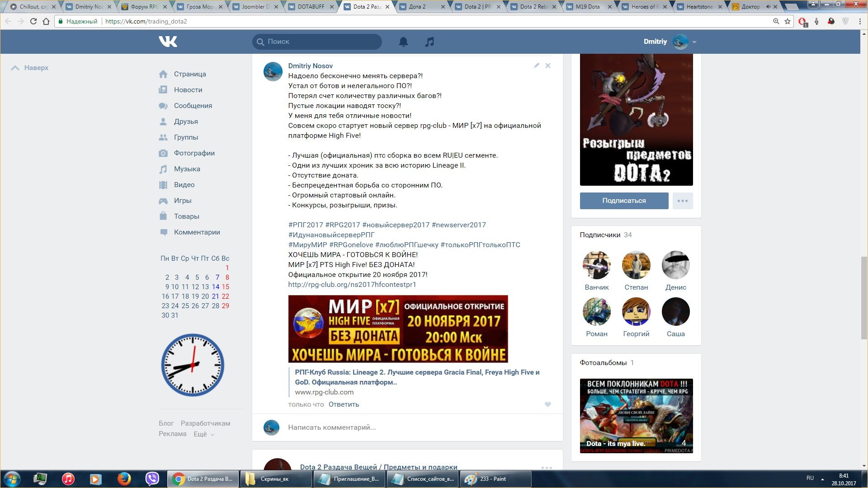Image resolution: width=868 pixels, height=488 pixels.
Task: Click Ответить reply link
Action: [x=344, y=404]
